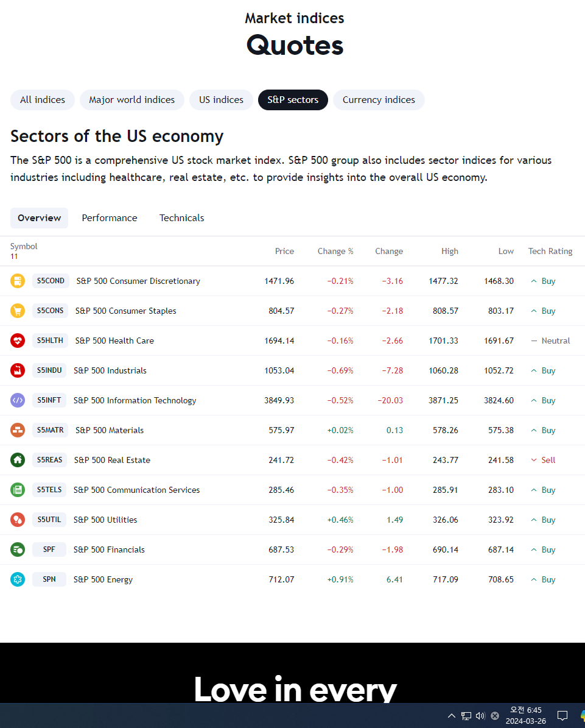
Task: Click the Materials bricks icon
Action: coord(18,430)
